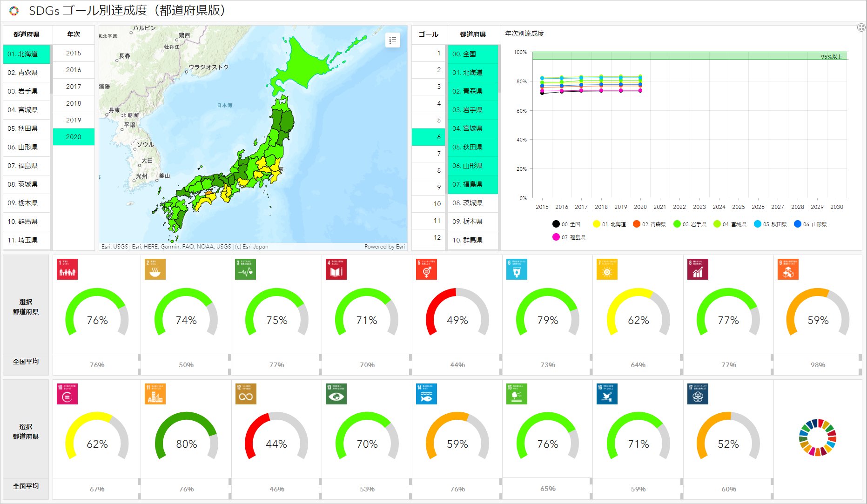Click the 07. 福島県 magenta legend marker
The image size is (867, 504).
coord(556,237)
